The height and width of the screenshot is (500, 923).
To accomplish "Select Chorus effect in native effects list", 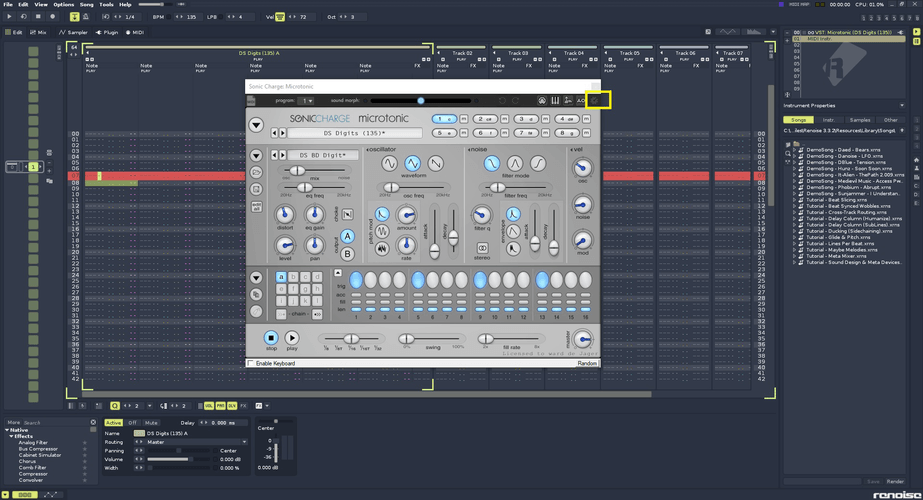I will click(27, 461).
